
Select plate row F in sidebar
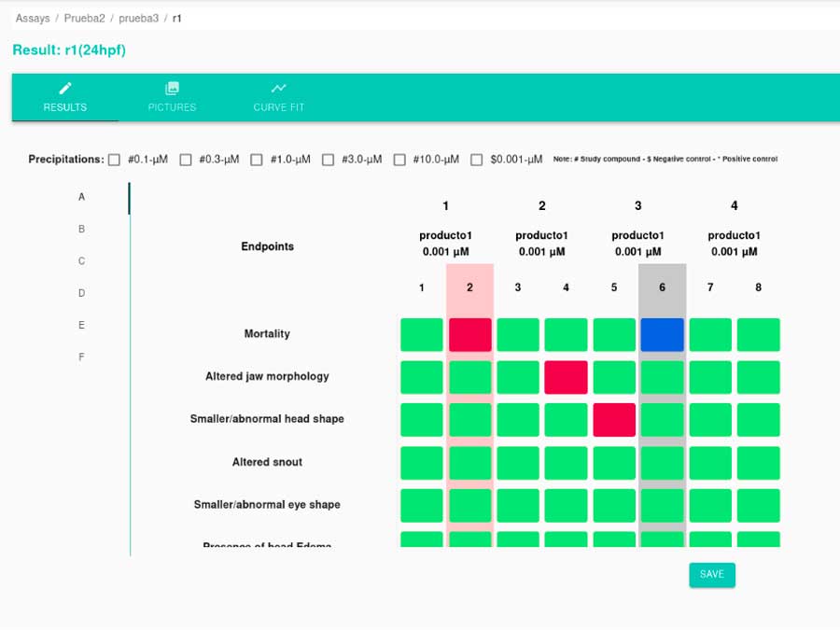coord(81,357)
